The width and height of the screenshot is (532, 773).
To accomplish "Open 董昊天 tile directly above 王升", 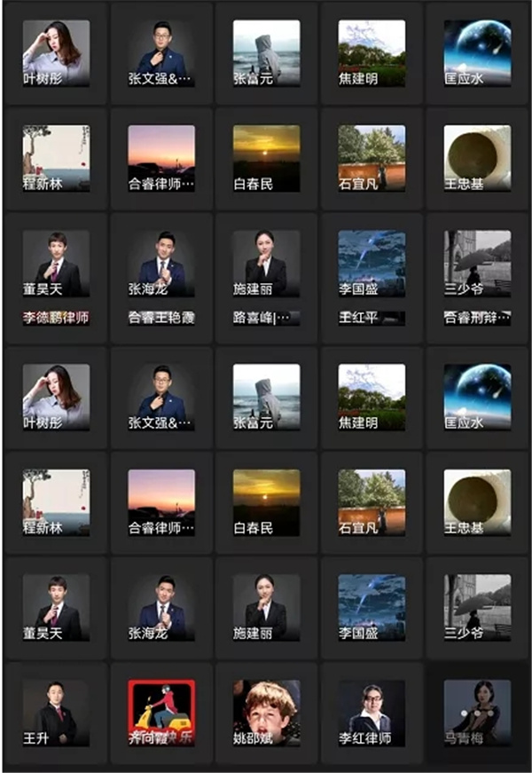I will coord(56,608).
